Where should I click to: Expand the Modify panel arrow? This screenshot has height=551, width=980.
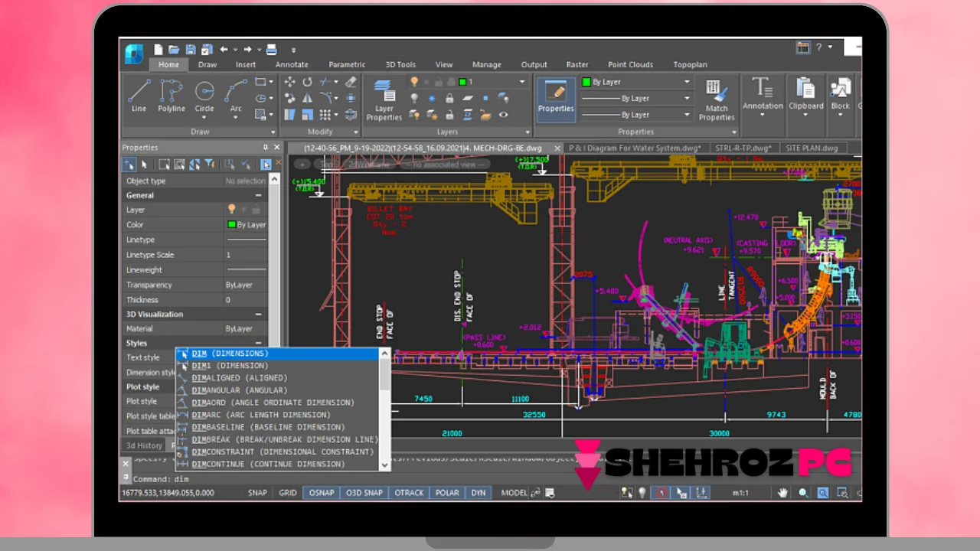click(x=354, y=132)
